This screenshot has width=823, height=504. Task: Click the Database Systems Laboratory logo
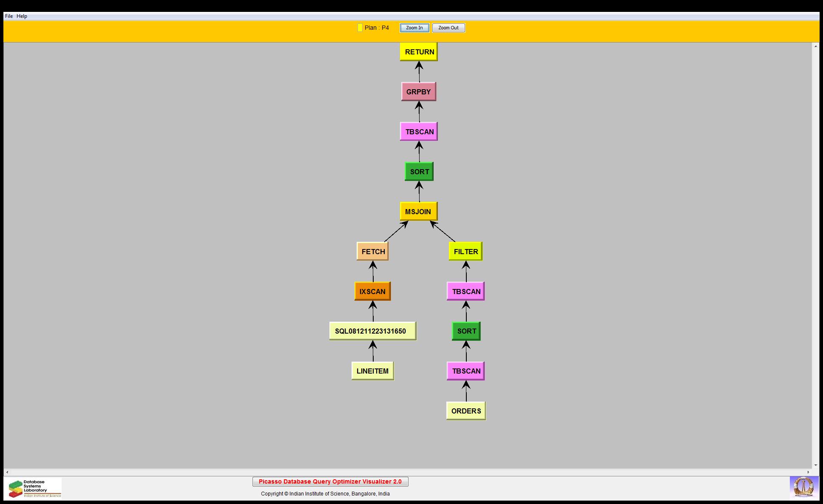click(34, 488)
